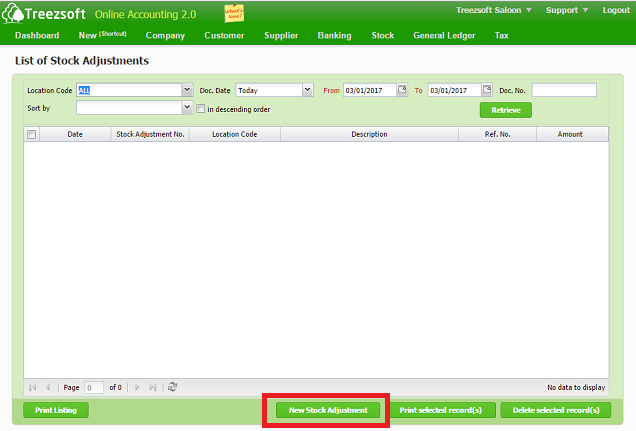This screenshot has width=636, height=431.
Task: Refresh the stock adjustments grid
Action: pyautogui.click(x=173, y=387)
